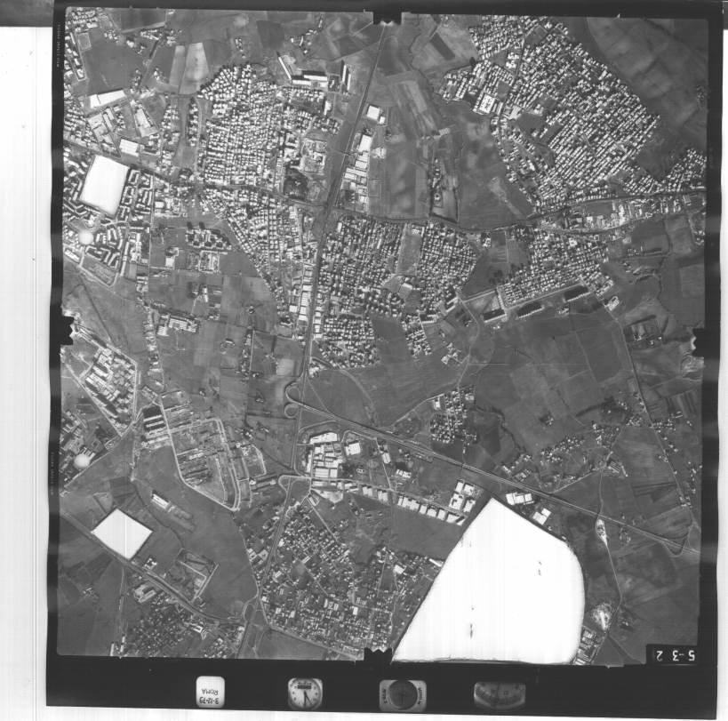Click the circular bubble level instrument
This screenshot has width=728, height=721.
403,693
